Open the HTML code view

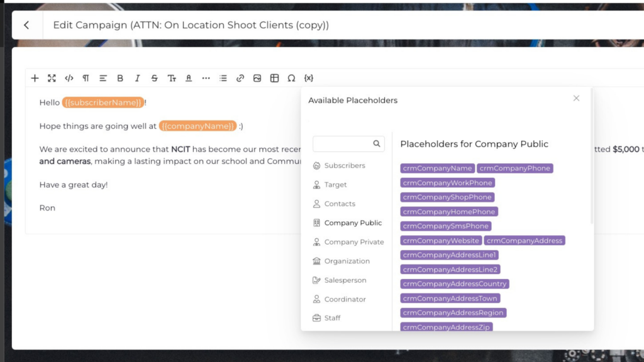click(x=69, y=79)
